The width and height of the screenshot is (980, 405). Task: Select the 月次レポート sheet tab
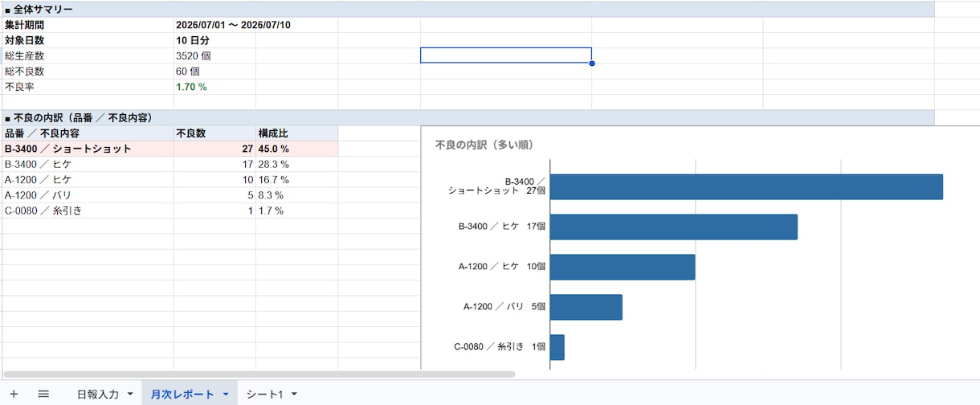pyautogui.click(x=182, y=394)
